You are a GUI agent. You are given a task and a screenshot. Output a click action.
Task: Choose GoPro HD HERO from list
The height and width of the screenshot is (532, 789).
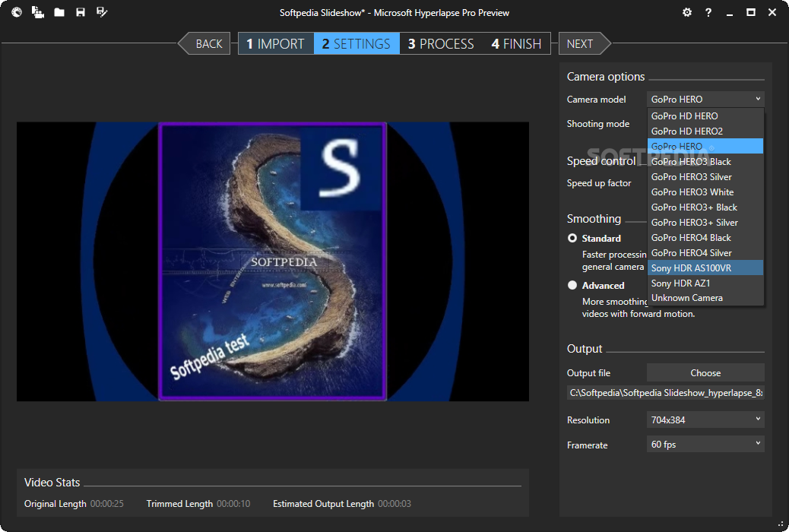pyautogui.click(x=705, y=116)
